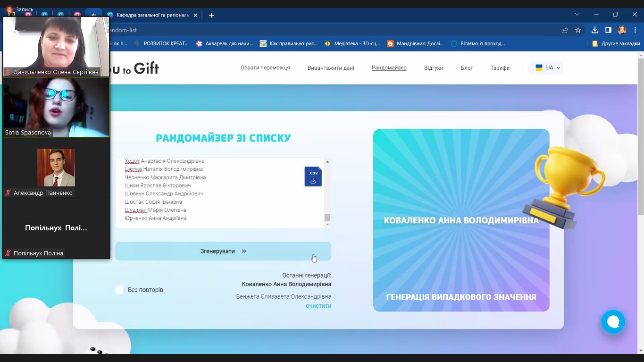The image size is (644, 362).
Task: Open the blue chat support bubble
Action: (x=613, y=322)
